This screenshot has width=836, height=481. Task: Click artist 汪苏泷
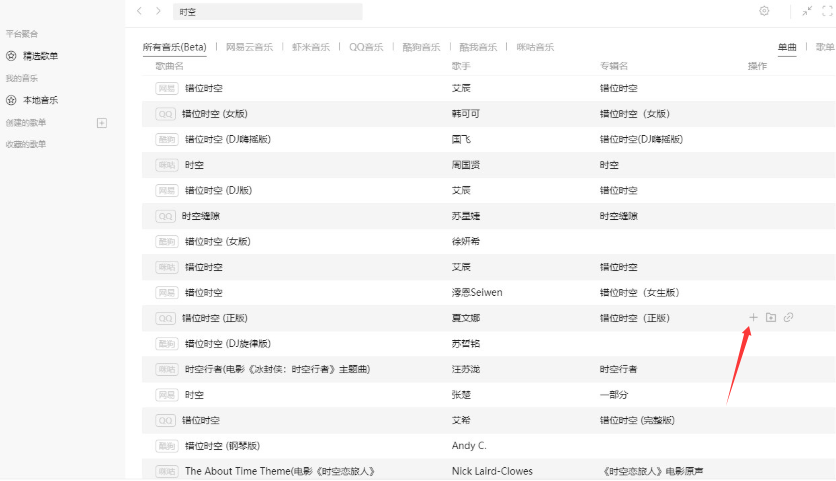click(465, 369)
